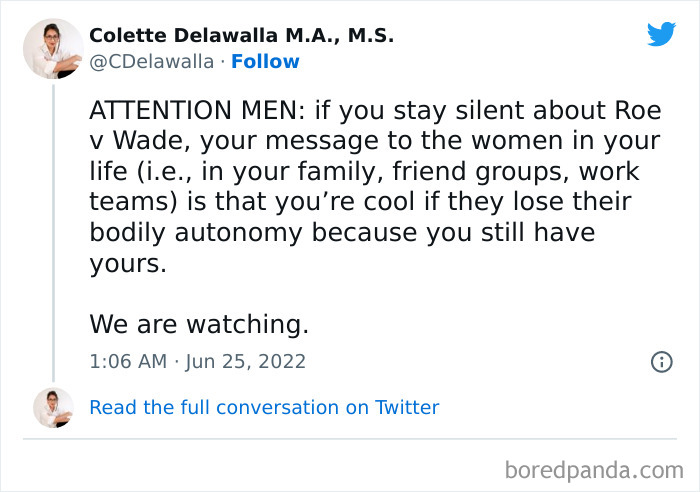Read the full conversation on Twitter
This screenshot has width=700, height=492.
coord(264,407)
